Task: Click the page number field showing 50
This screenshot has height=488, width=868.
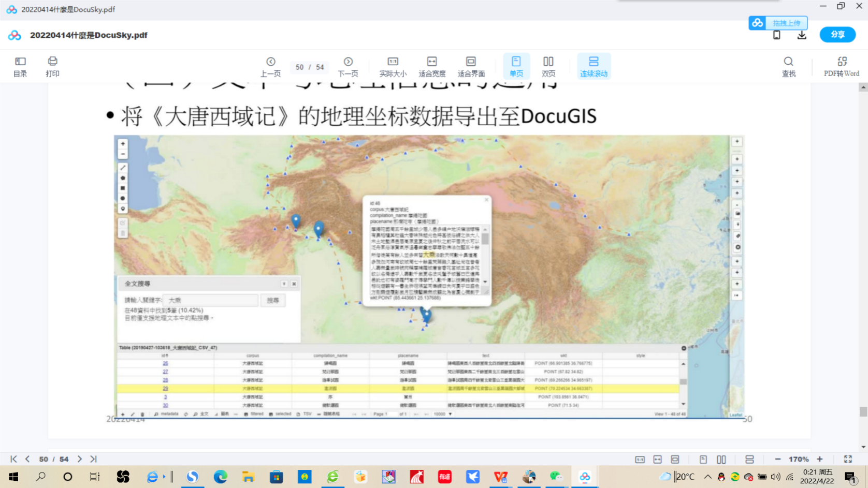Action: (299, 67)
